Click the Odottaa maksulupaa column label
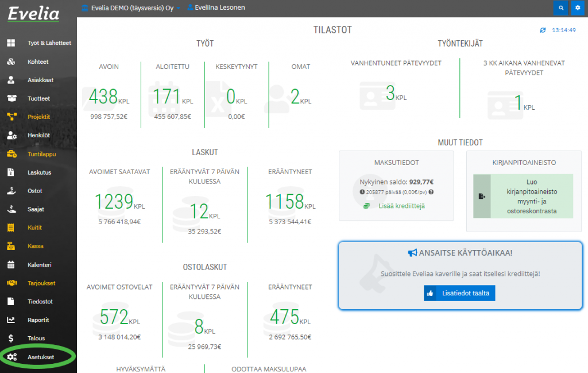This screenshot has width=588, height=373. [x=269, y=369]
